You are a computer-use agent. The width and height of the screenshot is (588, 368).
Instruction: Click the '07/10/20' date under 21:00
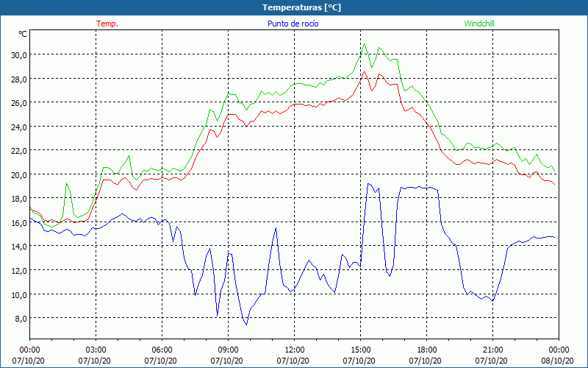tap(491, 361)
